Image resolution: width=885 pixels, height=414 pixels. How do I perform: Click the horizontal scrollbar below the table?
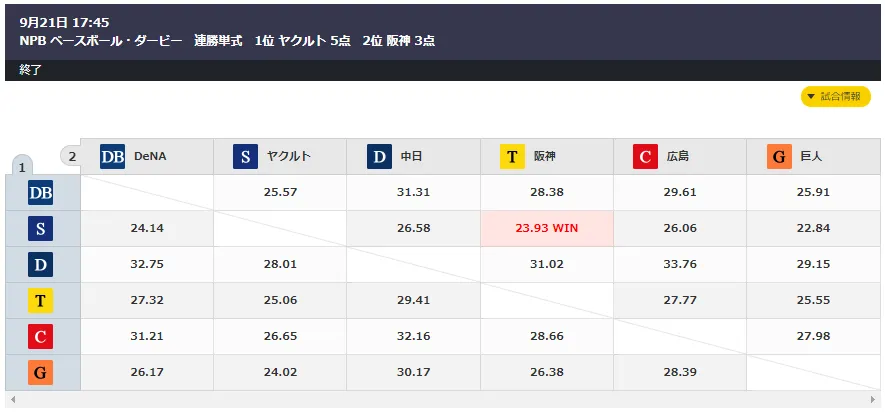pyautogui.click(x=442, y=402)
